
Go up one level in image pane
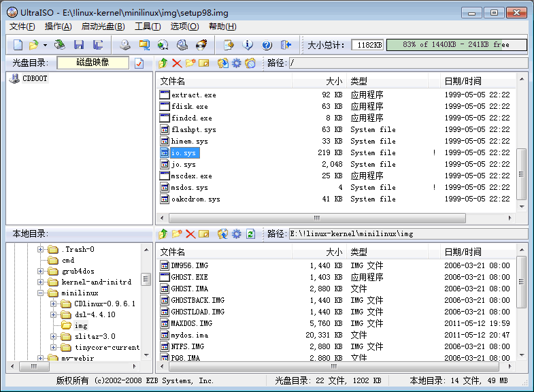pyautogui.click(x=163, y=63)
